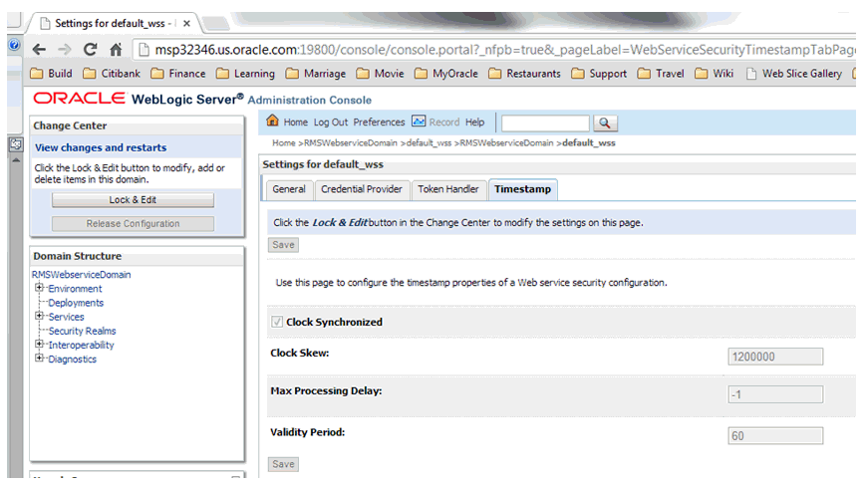The width and height of the screenshot is (868, 485).
Task: Open Deployments in the Domain Structure
Action: point(76,303)
